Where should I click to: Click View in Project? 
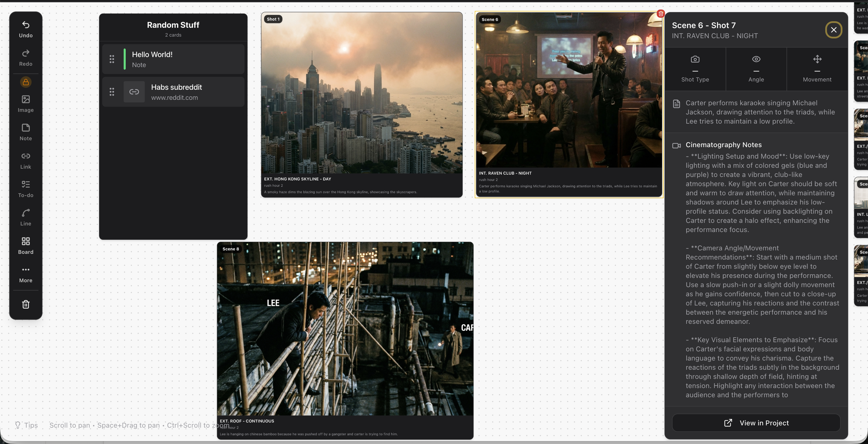pyautogui.click(x=756, y=423)
